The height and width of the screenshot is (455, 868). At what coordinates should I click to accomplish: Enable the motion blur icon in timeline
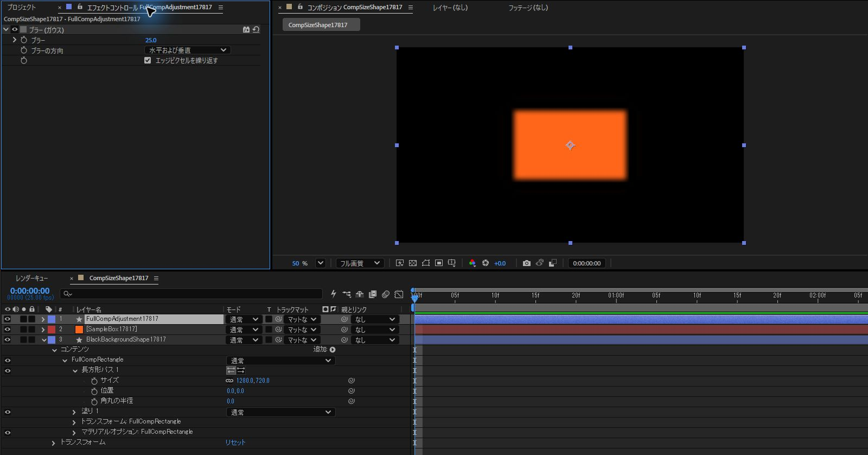tap(386, 294)
